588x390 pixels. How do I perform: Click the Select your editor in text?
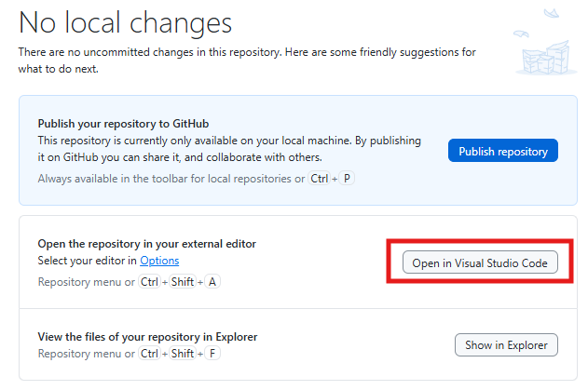[87, 261]
